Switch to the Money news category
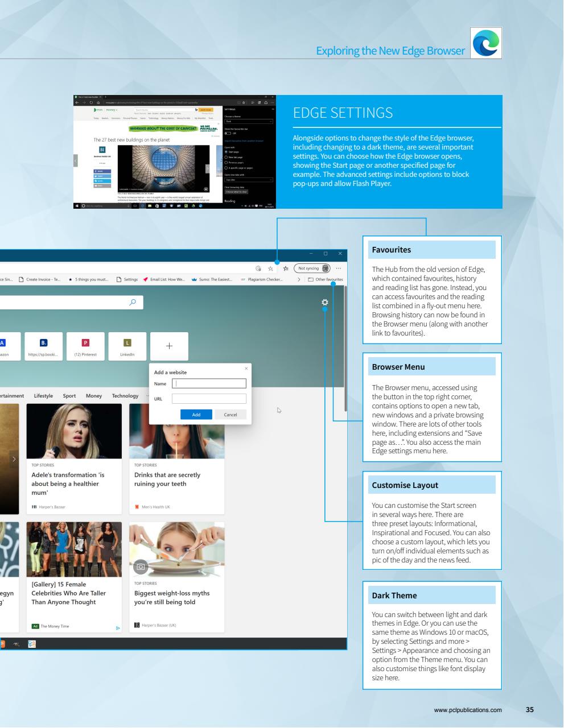 93,395
